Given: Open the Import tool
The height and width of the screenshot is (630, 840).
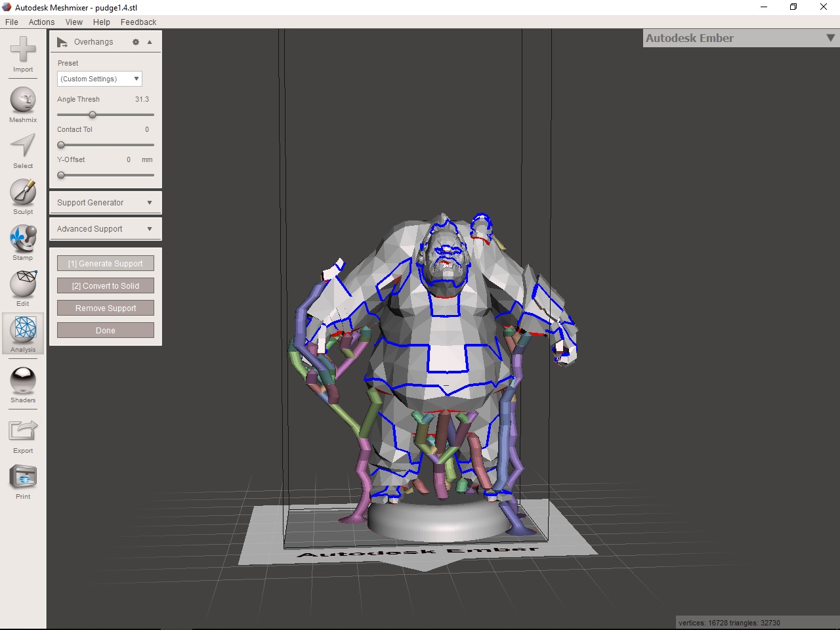Looking at the screenshot, I should (x=23, y=54).
